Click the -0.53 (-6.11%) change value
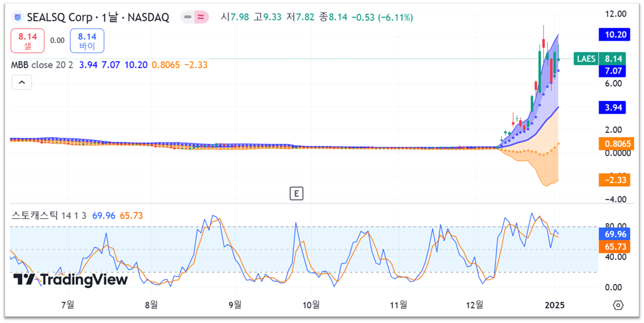 (x=382, y=17)
